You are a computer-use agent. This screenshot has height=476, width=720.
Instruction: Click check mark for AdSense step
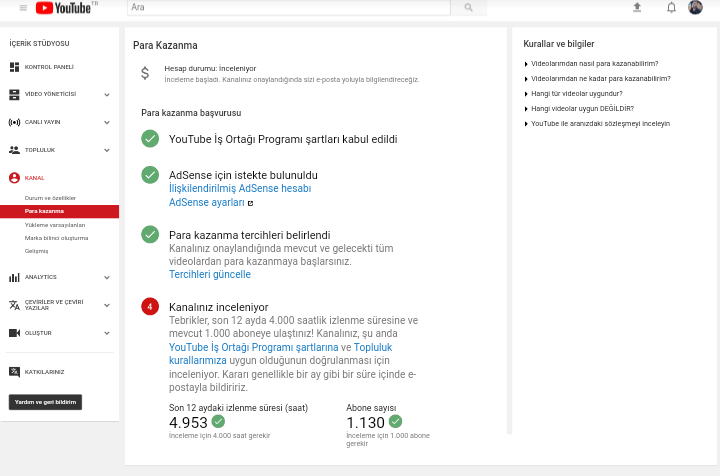point(150,175)
